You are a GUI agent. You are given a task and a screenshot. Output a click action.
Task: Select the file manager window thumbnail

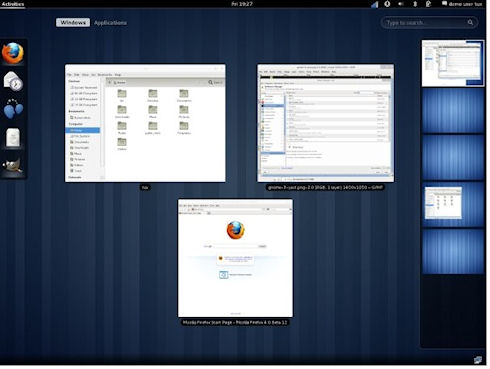point(145,123)
